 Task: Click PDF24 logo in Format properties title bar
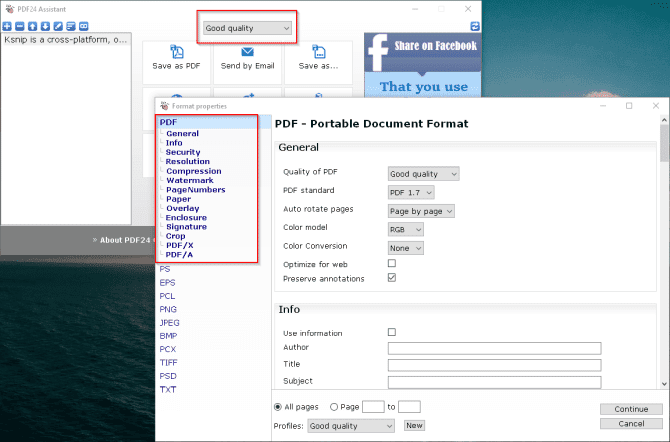[x=164, y=106]
